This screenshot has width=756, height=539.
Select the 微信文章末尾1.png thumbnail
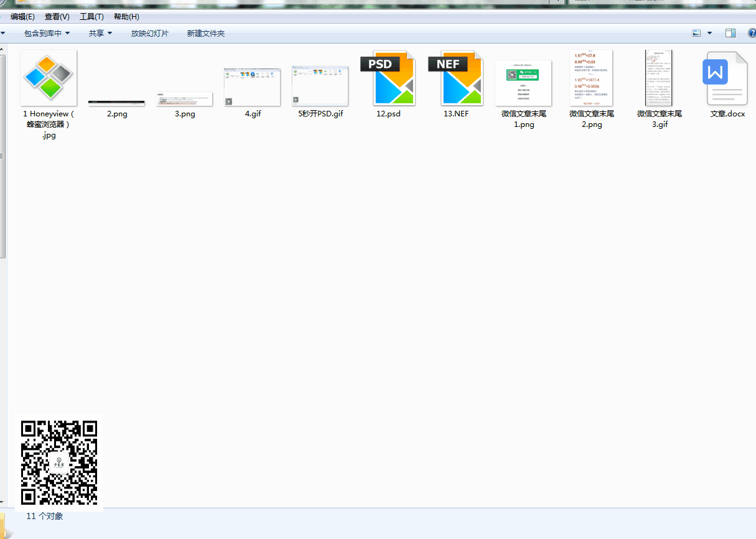tap(523, 83)
